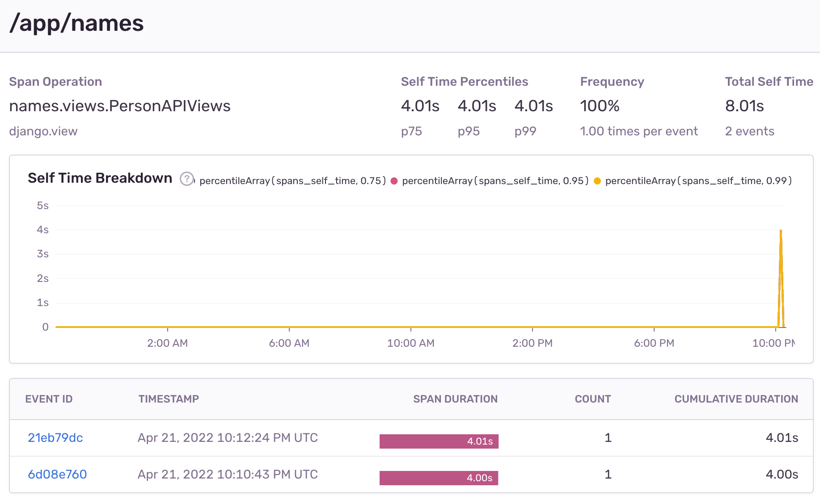
Task: Toggle the percentileArray 0.99 legend series label
Action: click(x=698, y=181)
